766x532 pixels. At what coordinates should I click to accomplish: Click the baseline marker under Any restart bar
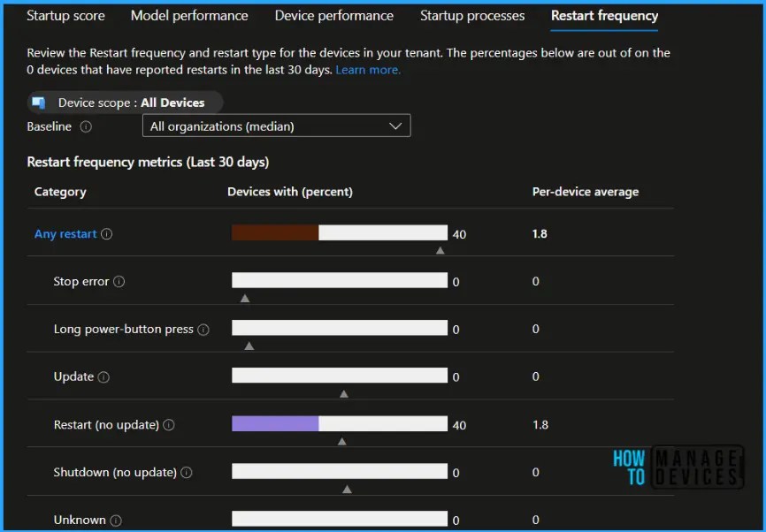pyautogui.click(x=440, y=249)
